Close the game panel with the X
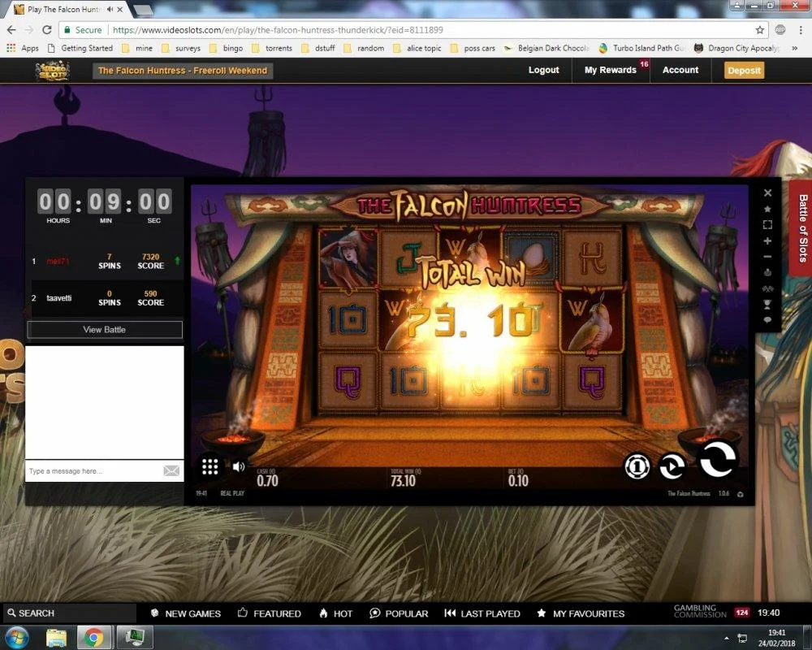This screenshot has width=812, height=650. [x=767, y=193]
